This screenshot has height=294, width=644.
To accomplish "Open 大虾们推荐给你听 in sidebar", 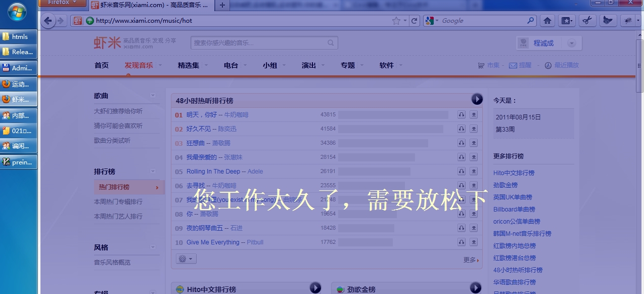I will coord(118,111).
